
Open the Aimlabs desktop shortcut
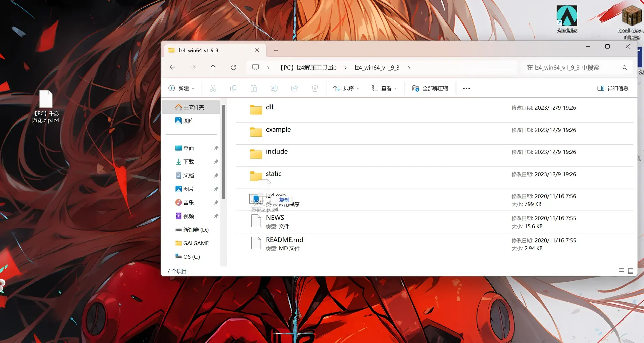pos(567,19)
